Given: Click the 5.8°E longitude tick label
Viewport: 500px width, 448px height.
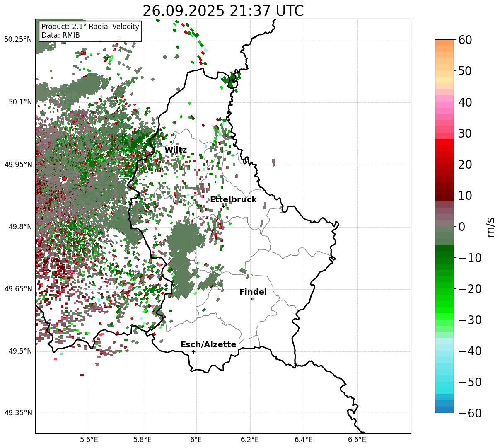Looking at the screenshot, I should click(143, 440).
